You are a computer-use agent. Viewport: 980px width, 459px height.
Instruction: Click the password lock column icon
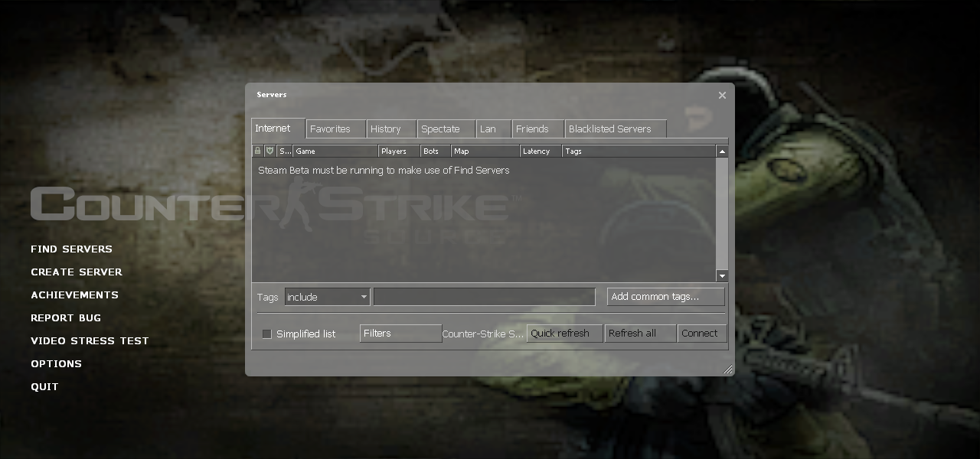click(258, 151)
